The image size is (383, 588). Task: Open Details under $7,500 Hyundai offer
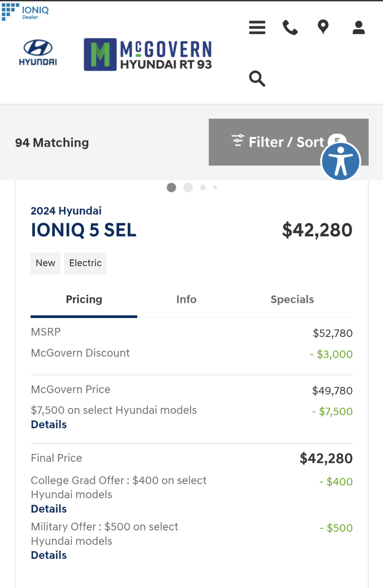coord(49,425)
